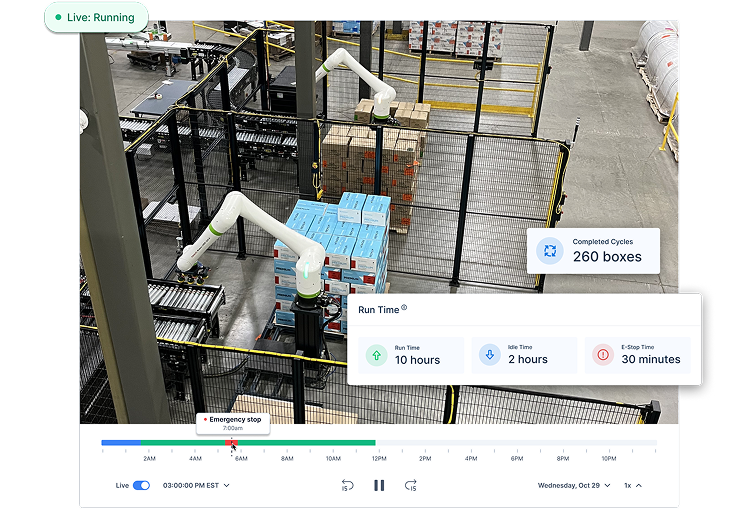
Task: Click the 8PM timeline label
Action: [x=563, y=459]
